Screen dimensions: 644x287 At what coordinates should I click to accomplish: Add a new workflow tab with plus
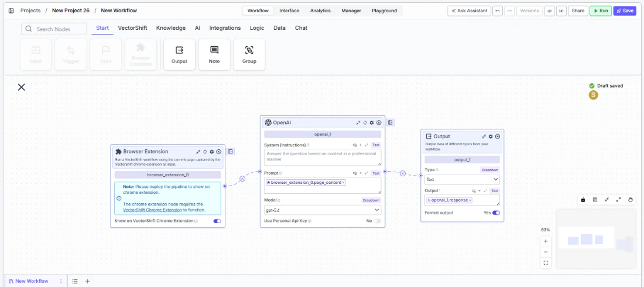pos(87,281)
